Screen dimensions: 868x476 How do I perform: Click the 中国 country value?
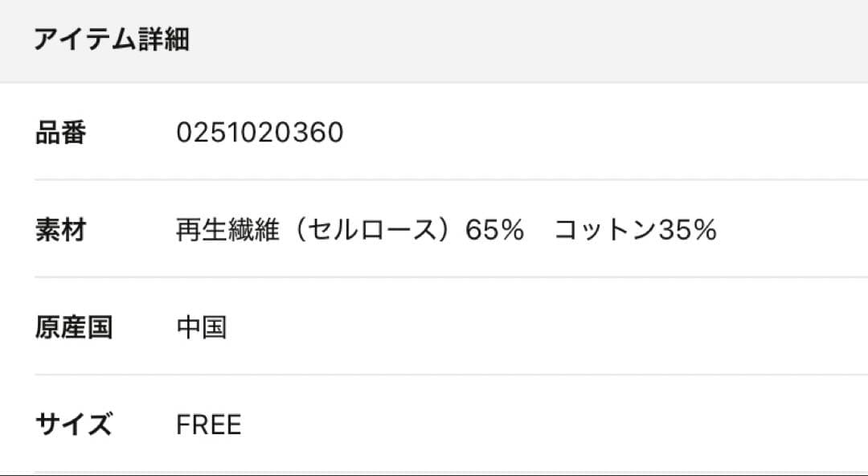tap(201, 328)
